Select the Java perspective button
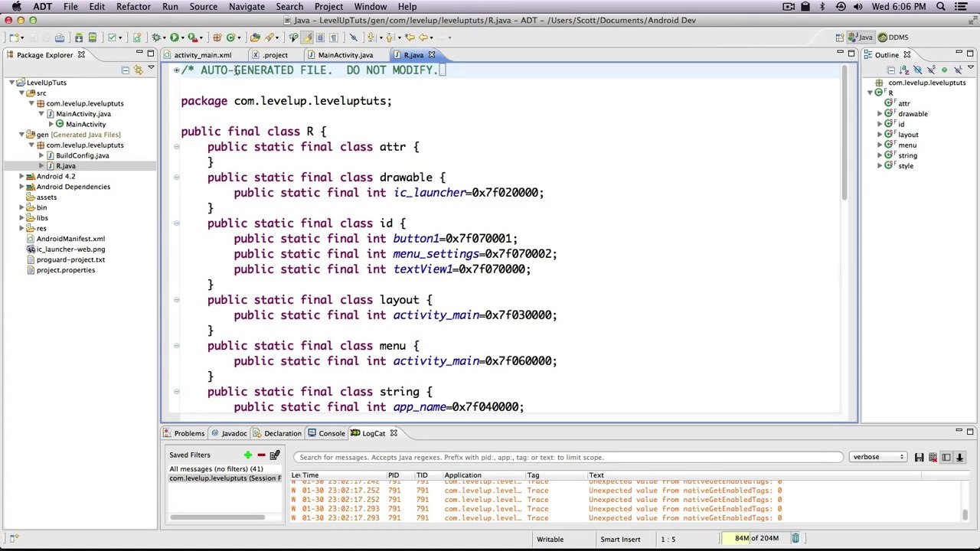This screenshot has width=980, height=551. [862, 37]
